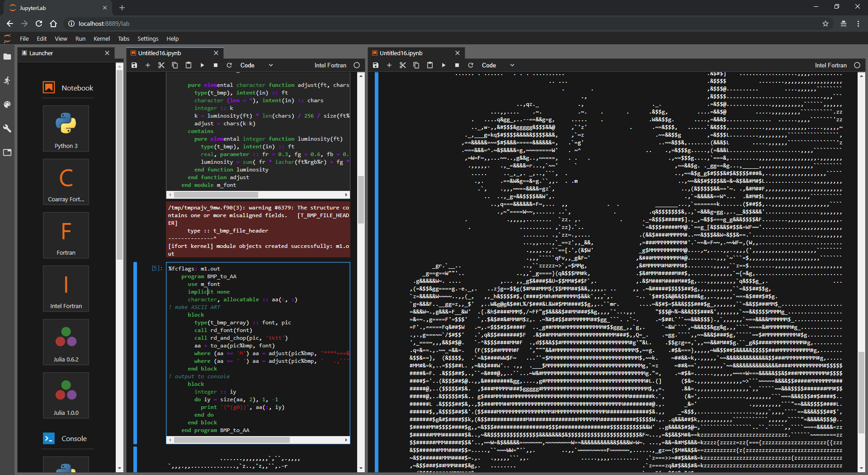Open the Running sessions sidebar icon

(7, 81)
